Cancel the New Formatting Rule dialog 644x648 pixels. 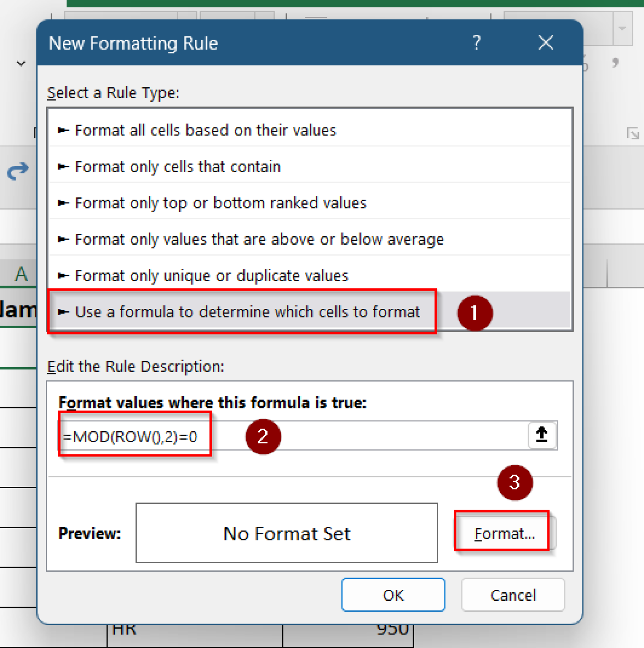click(x=513, y=595)
